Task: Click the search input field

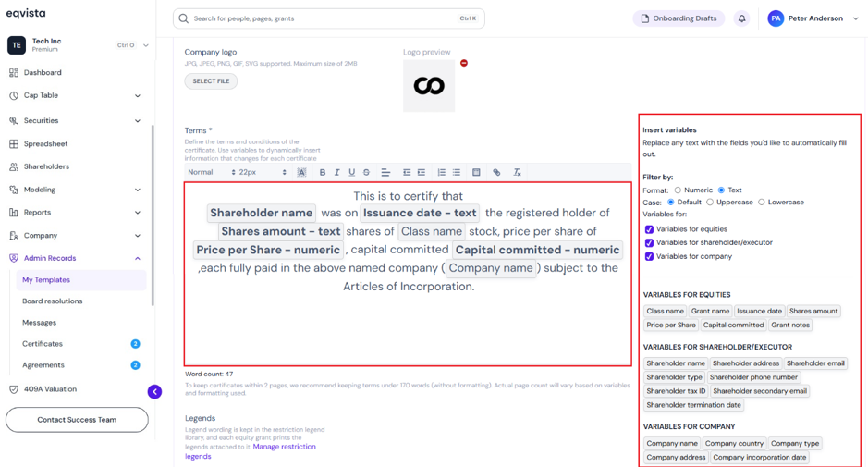Action: (x=329, y=18)
